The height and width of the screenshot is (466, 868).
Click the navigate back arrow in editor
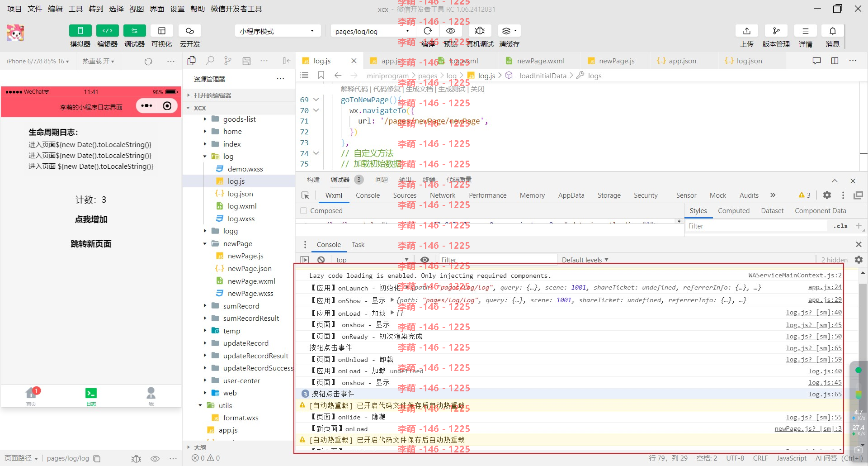pos(338,75)
